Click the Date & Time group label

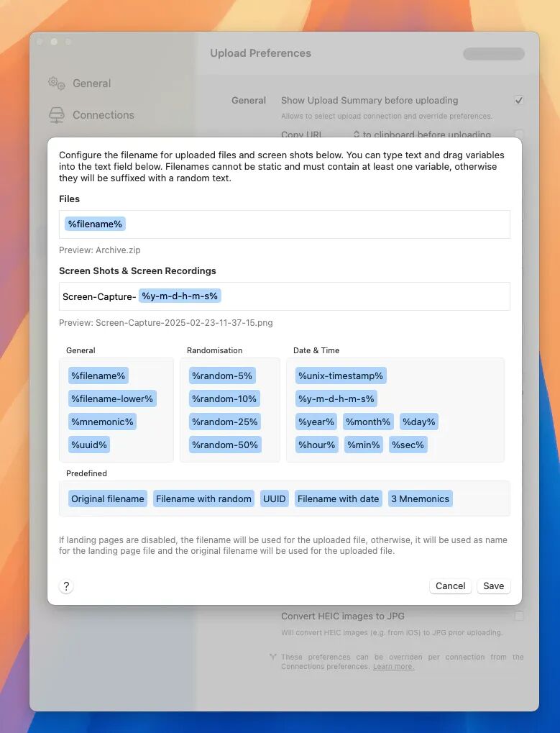tap(316, 350)
